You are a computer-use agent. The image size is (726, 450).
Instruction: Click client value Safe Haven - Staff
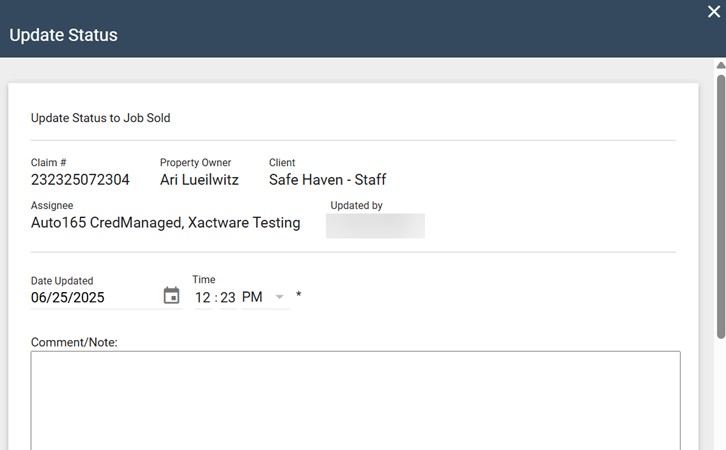point(327,180)
